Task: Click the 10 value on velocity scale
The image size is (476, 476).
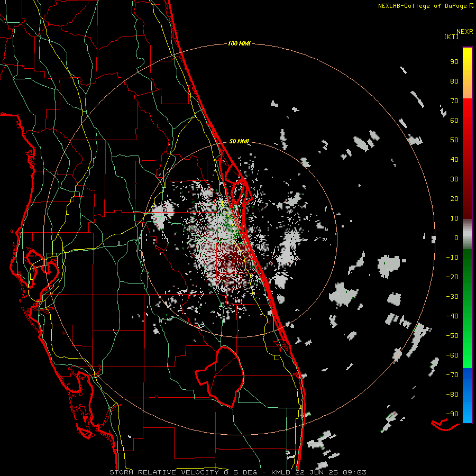Action: click(454, 218)
